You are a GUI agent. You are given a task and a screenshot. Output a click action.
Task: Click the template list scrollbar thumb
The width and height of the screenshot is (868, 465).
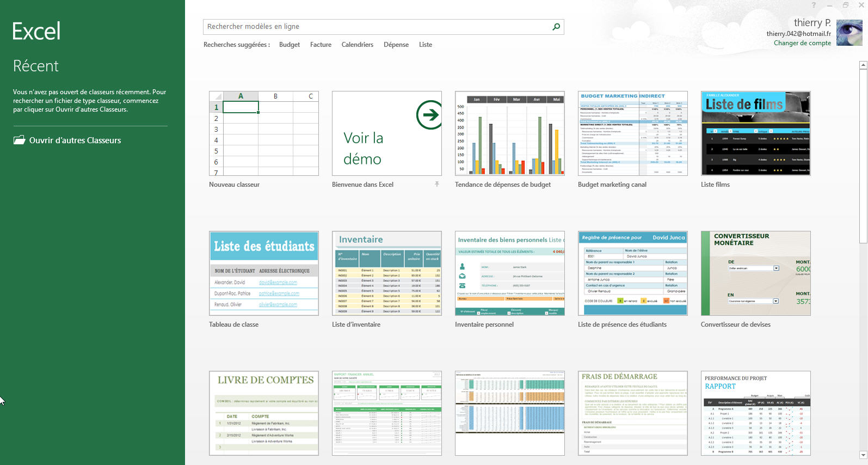tap(863, 156)
